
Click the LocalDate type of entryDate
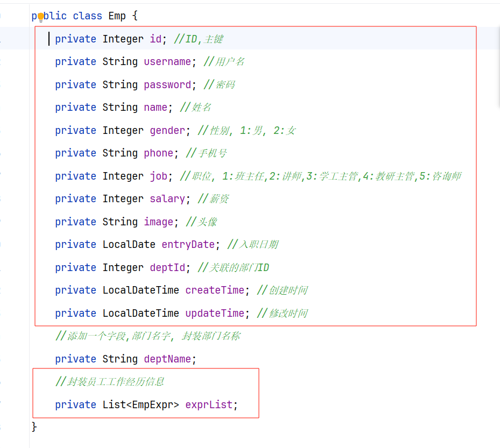(x=129, y=245)
